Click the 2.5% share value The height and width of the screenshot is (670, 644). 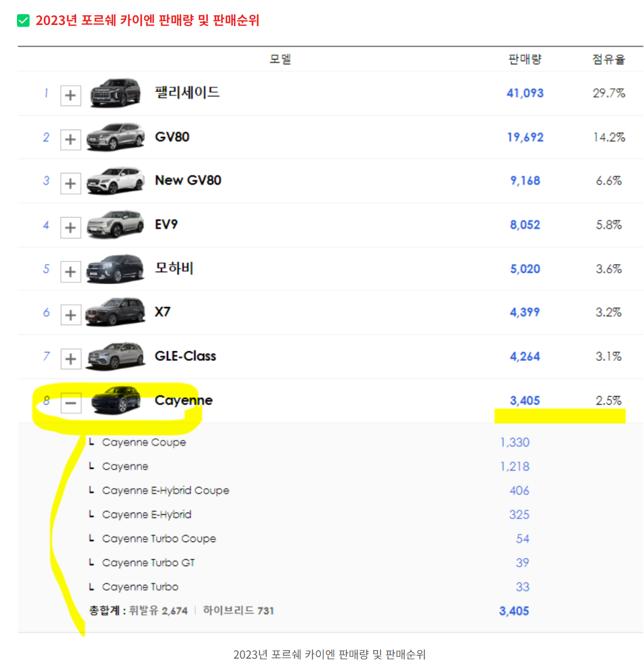[609, 401]
